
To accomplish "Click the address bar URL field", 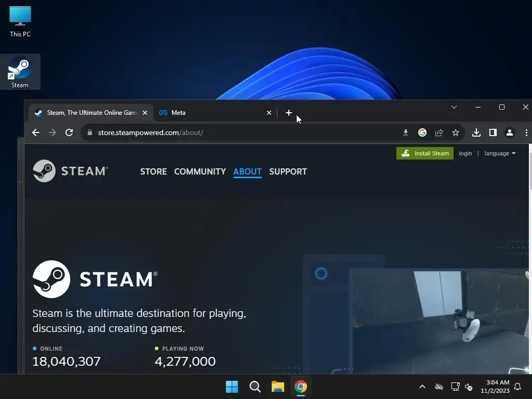I will (x=237, y=132).
